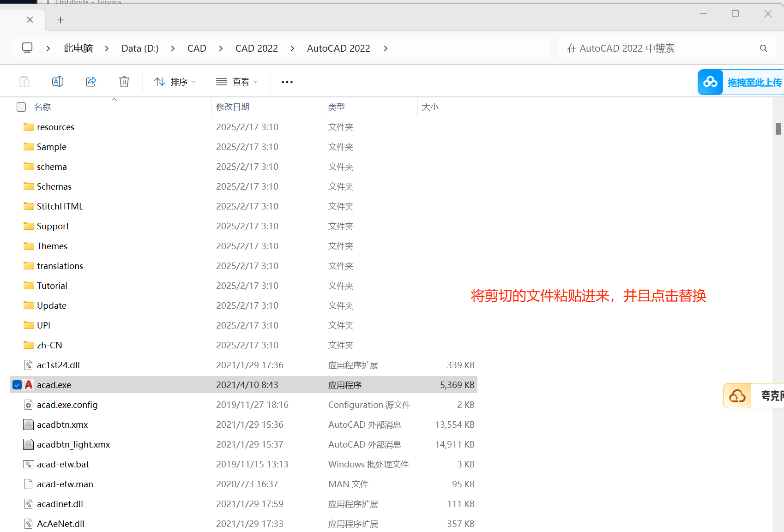Click the share icon in toolbar
The height and width of the screenshot is (532, 784).
[91, 82]
